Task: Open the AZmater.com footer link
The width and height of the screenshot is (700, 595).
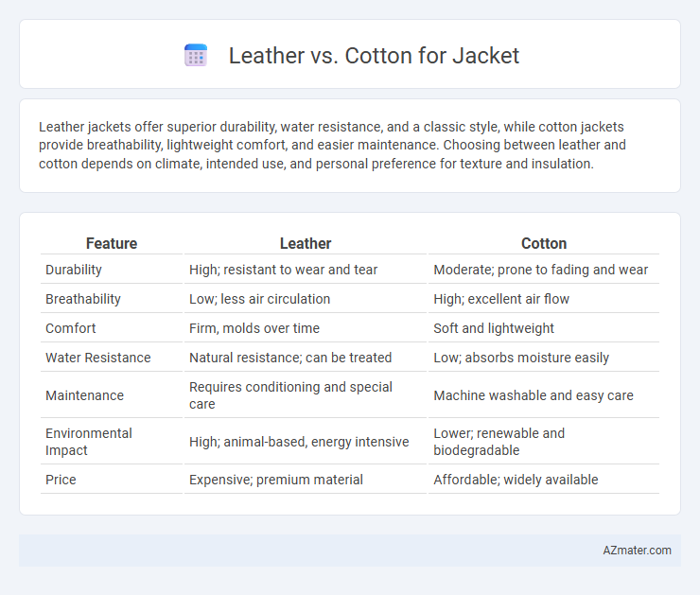Action: coord(637,551)
